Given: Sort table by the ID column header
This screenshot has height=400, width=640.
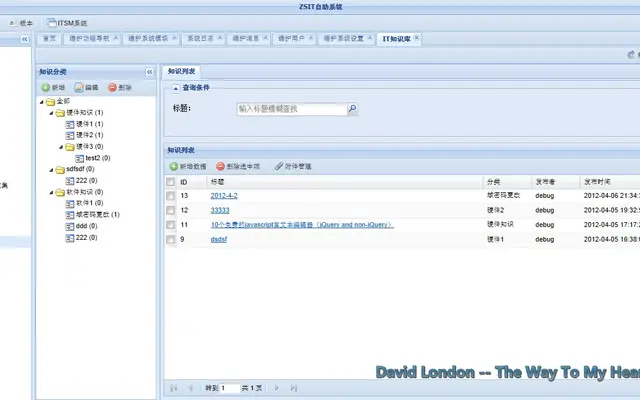Looking at the screenshot, I should tap(192, 182).
